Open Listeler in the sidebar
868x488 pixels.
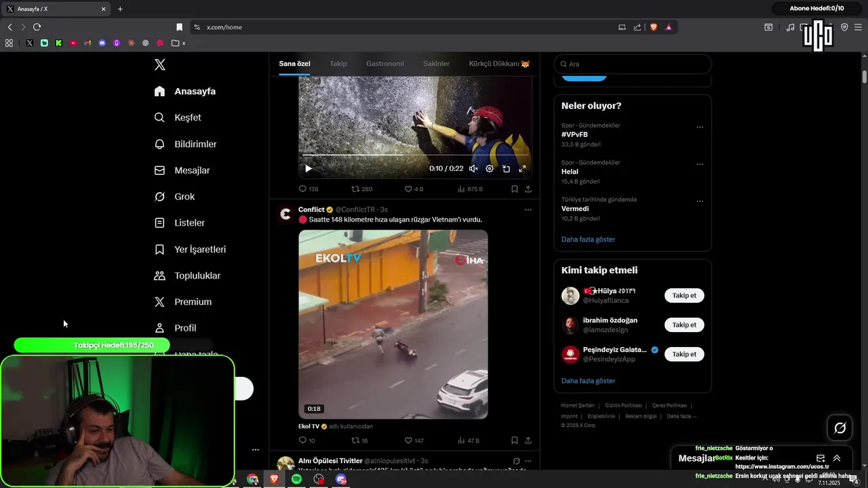(x=180, y=222)
